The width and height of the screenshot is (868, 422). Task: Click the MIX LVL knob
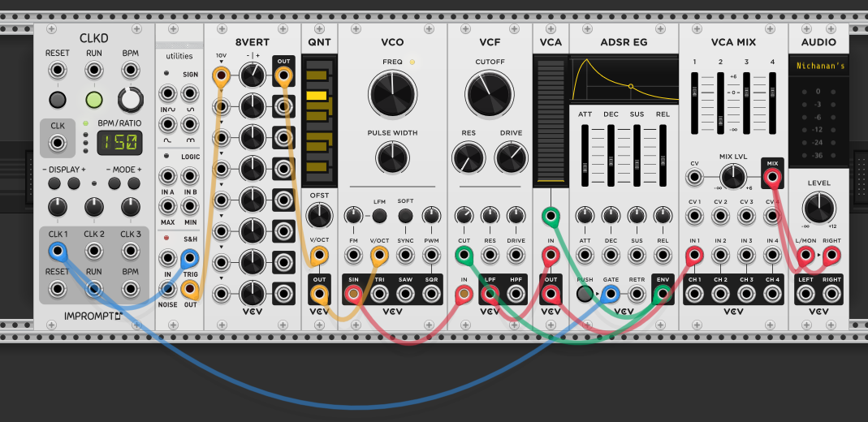click(733, 178)
